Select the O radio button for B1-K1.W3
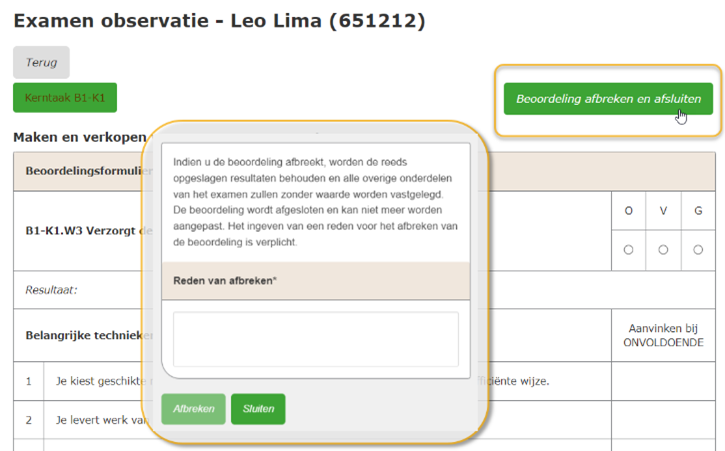Screen dimensions: 725x451 628,250
